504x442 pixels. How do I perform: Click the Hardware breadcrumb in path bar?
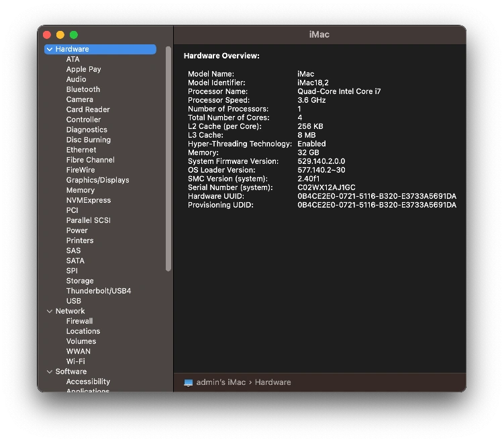click(272, 382)
